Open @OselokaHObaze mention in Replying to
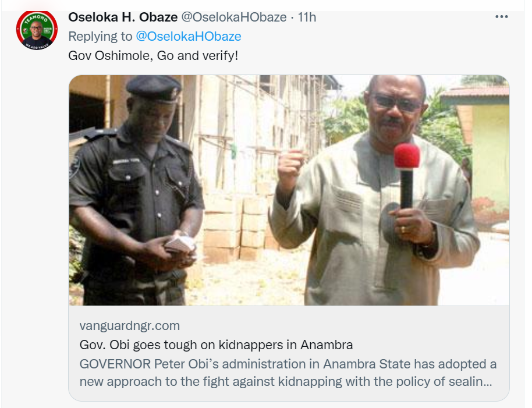The image size is (532, 408). [189, 36]
